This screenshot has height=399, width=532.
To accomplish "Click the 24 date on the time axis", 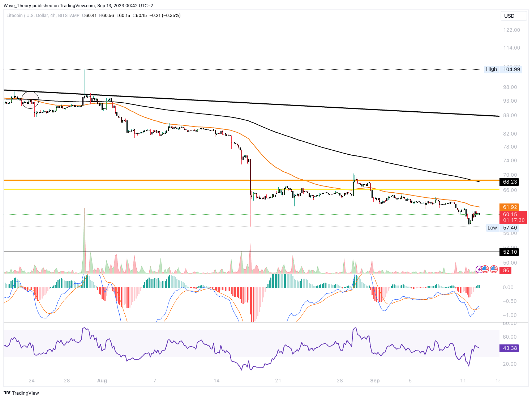I will coord(32,381).
